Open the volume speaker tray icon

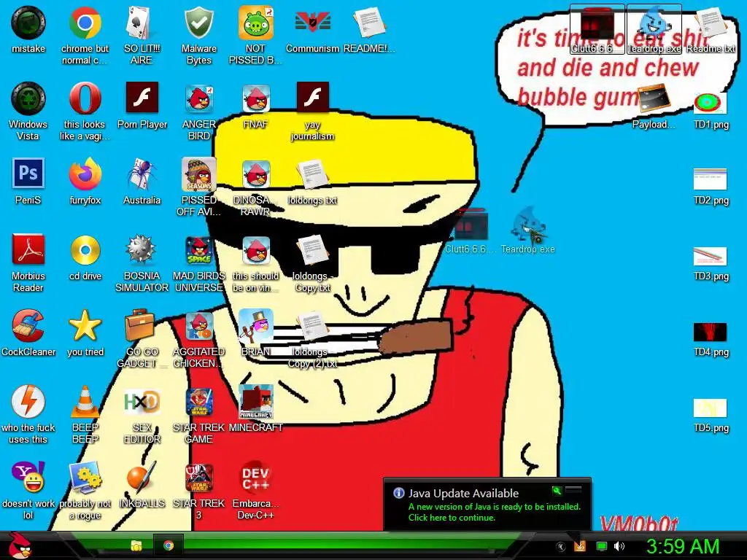pos(619,546)
